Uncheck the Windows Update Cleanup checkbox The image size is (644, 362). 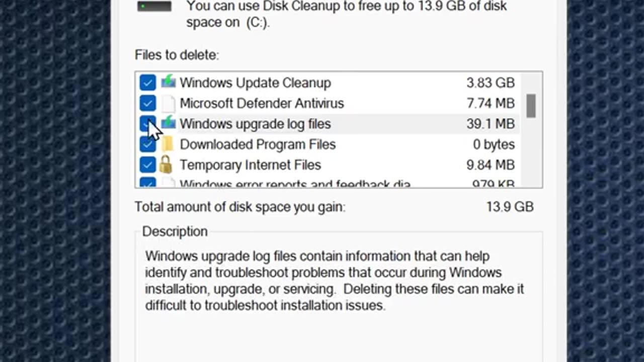(148, 82)
